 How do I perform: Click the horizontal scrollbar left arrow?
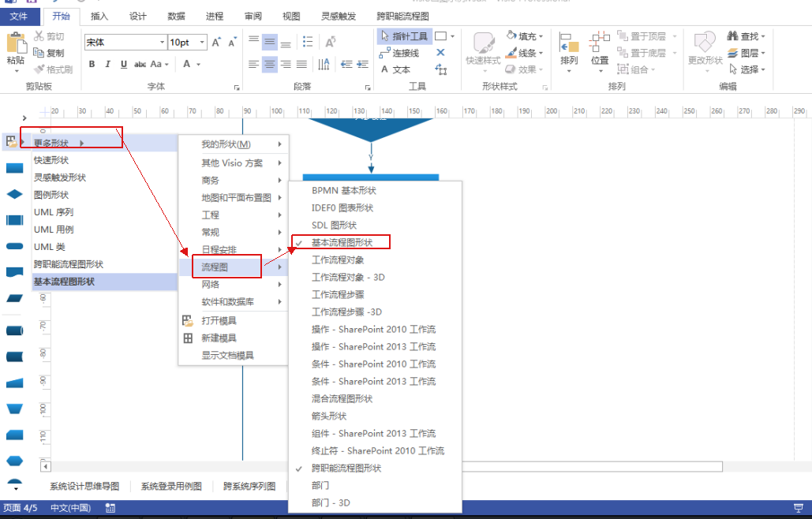[x=46, y=467]
